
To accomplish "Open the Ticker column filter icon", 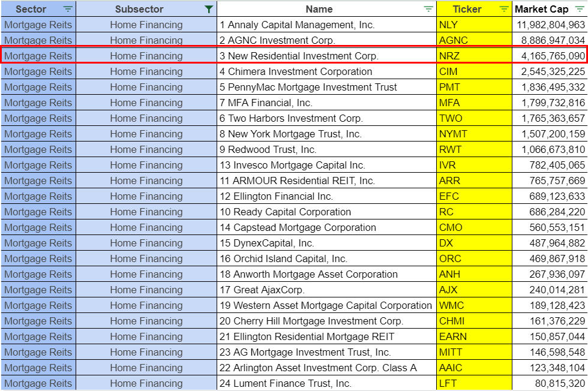I will 505,9.
